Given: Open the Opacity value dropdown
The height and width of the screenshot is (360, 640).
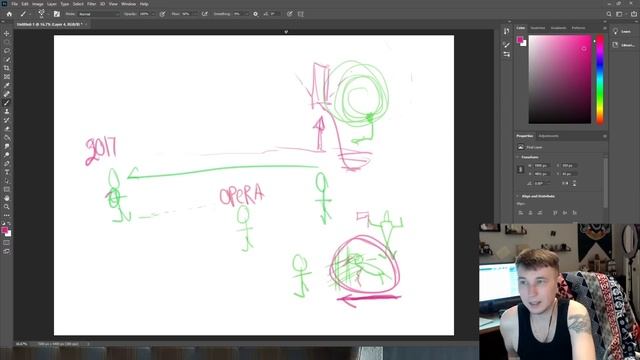Looking at the screenshot, I should coord(153,14).
